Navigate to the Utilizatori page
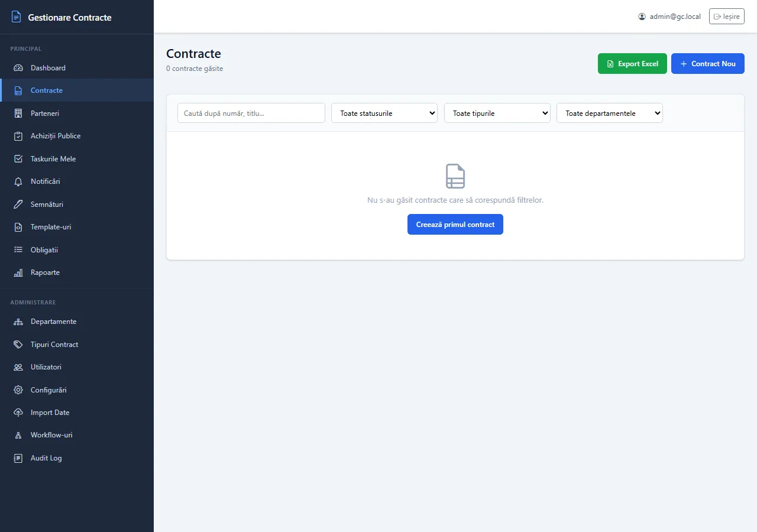The image size is (757, 532). point(77,367)
